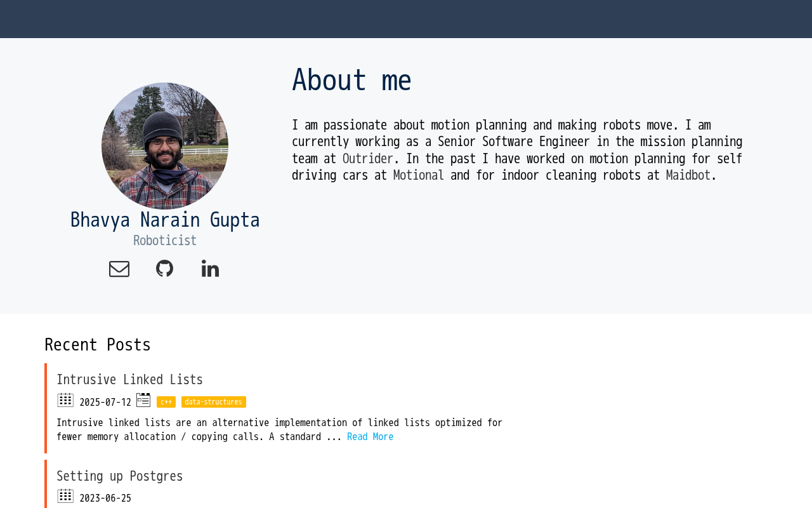Visit the Motional link
Image resolution: width=812 pixels, height=508 pixels.
(x=419, y=175)
